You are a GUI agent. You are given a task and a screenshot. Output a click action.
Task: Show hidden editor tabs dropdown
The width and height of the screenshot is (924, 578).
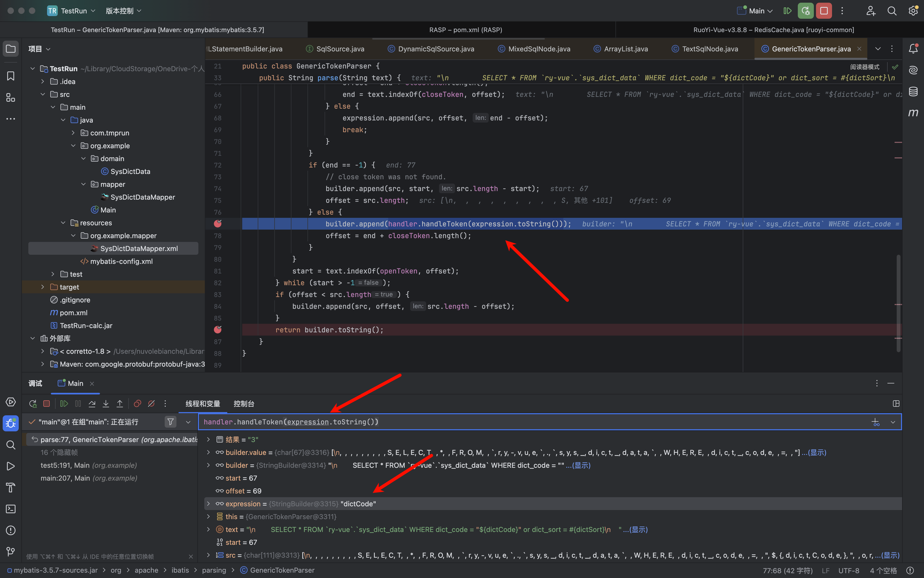(x=878, y=48)
